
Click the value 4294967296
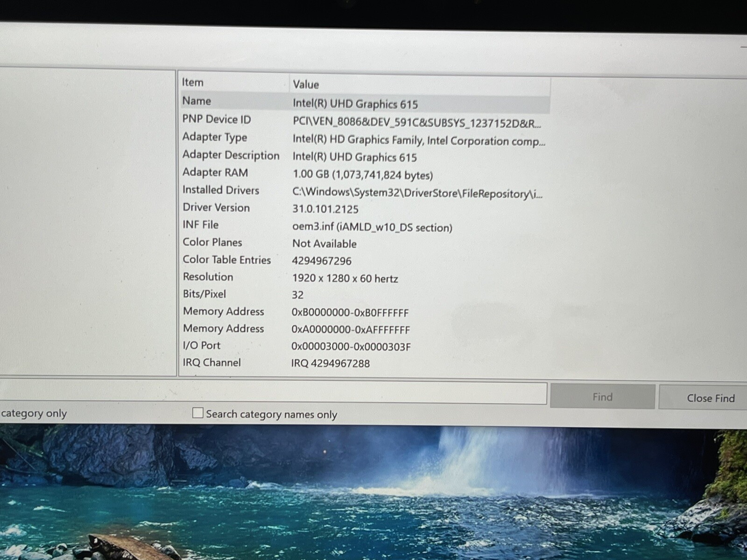(x=322, y=261)
